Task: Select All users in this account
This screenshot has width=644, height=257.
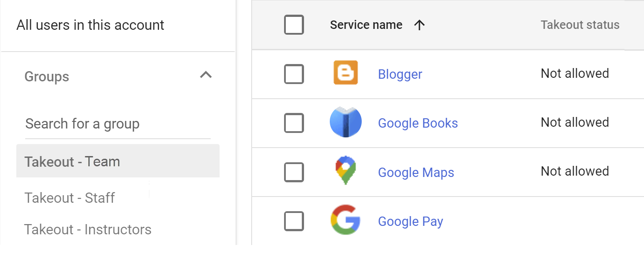Action: coord(91,25)
